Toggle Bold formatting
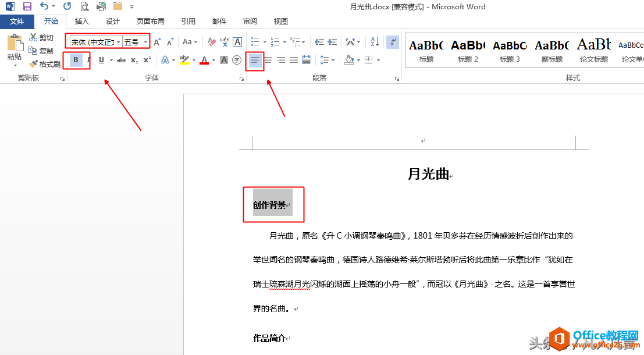 [76, 60]
